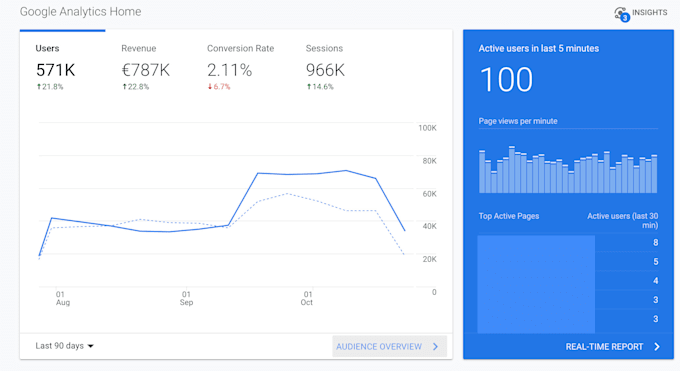Click the 01 Aug date axis label

tap(62, 299)
